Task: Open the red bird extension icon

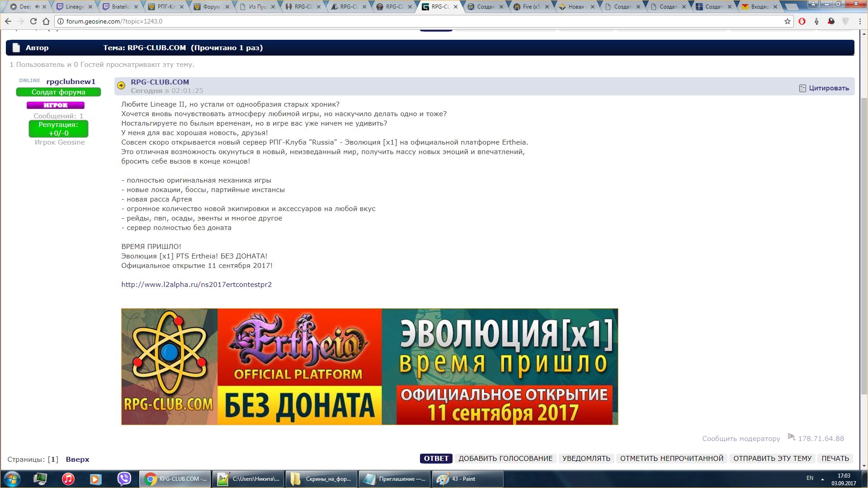Action: coord(831,21)
